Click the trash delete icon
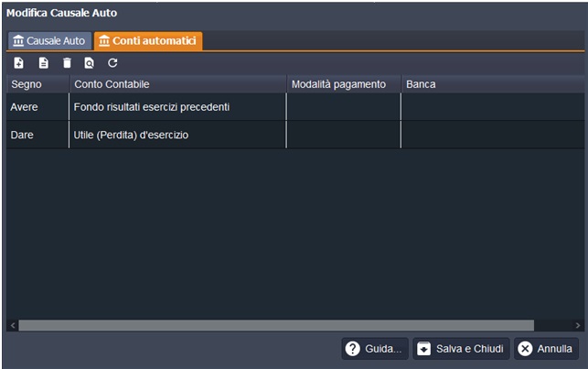 [67, 63]
